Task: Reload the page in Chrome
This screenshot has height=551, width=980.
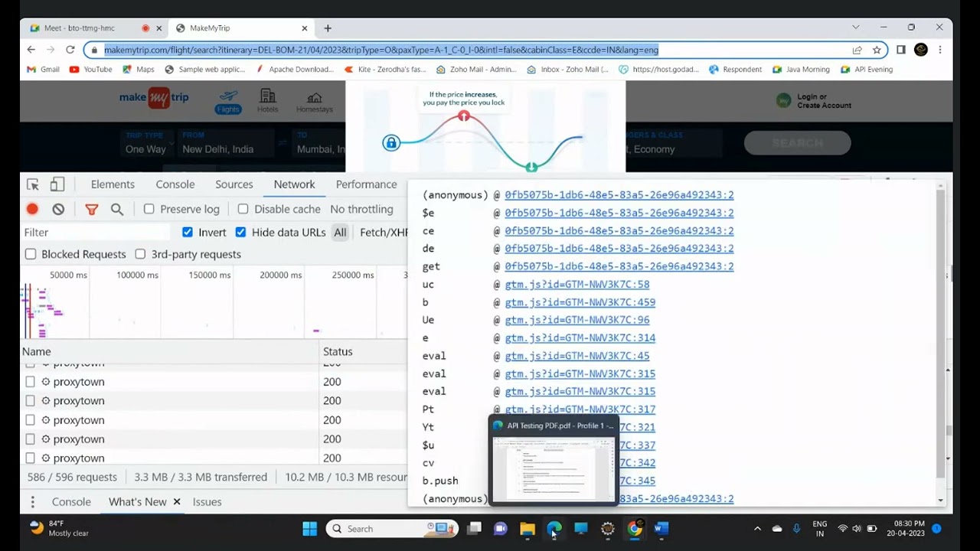Action: click(x=70, y=50)
